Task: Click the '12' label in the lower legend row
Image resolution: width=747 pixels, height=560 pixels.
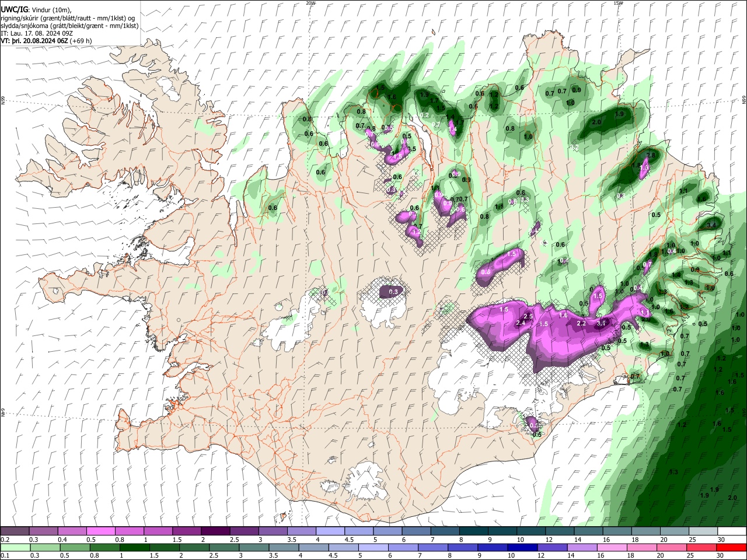Action: [x=540, y=556]
